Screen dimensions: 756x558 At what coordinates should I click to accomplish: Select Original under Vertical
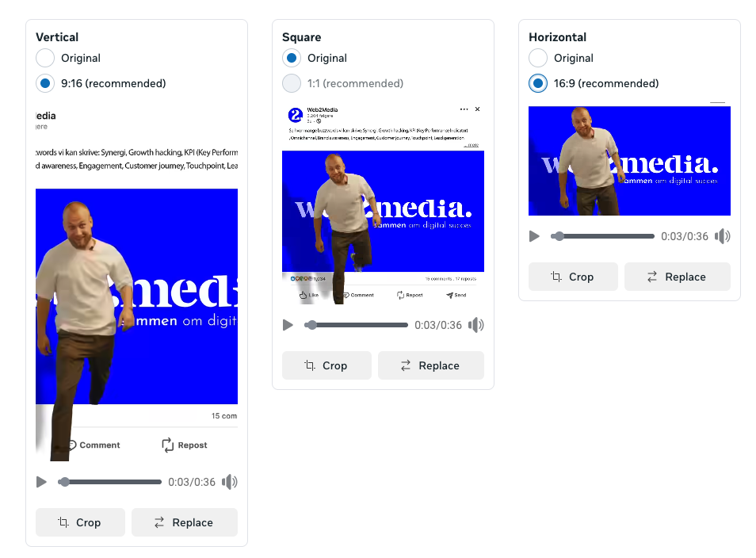45,58
